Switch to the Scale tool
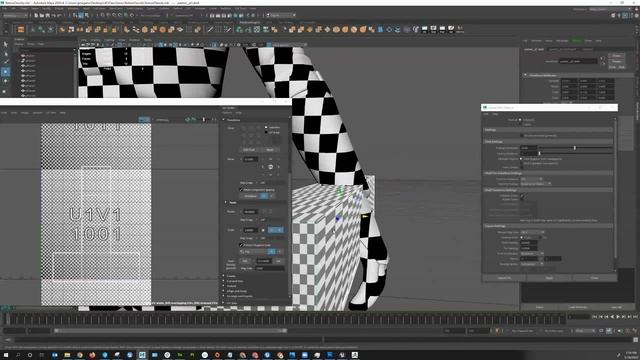The width and height of the screenshot is (640, 360). (5, 91)
